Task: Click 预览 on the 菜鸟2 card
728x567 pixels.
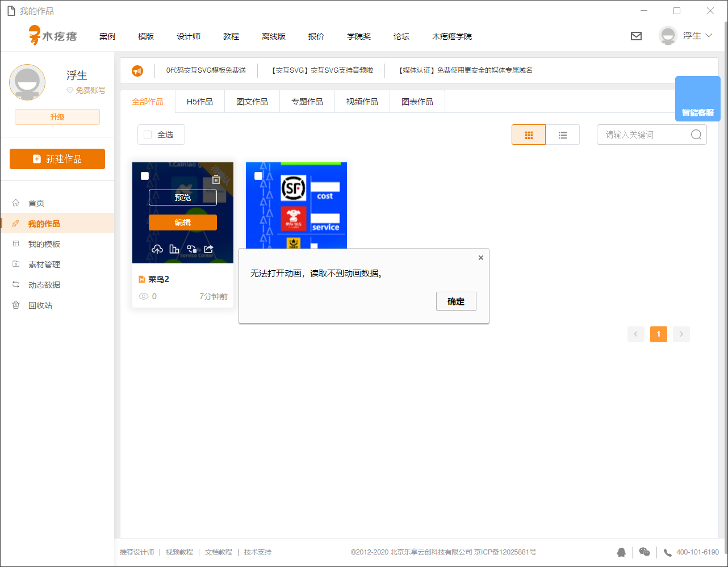Action: [183, 198]
